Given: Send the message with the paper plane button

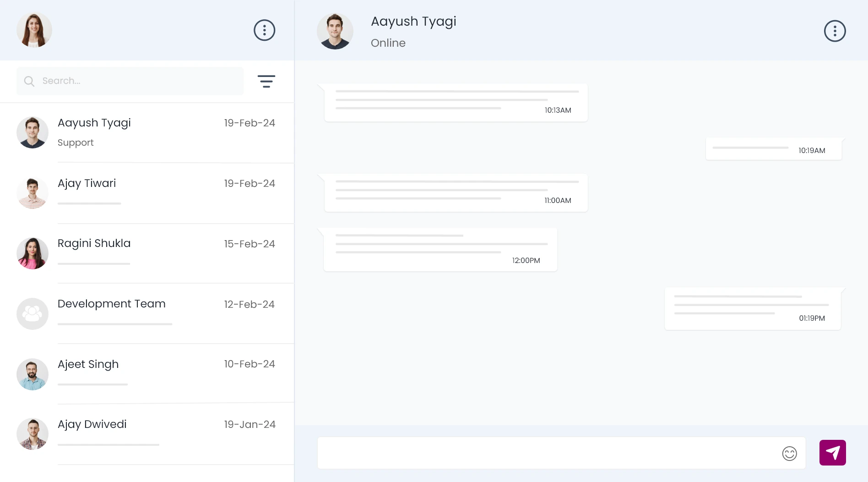Looking at the screenshot, I should click(x=832, y=453).
